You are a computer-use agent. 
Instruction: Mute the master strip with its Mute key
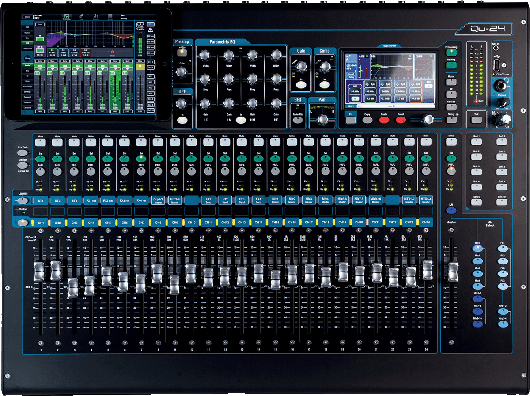(x=451, y=142)
